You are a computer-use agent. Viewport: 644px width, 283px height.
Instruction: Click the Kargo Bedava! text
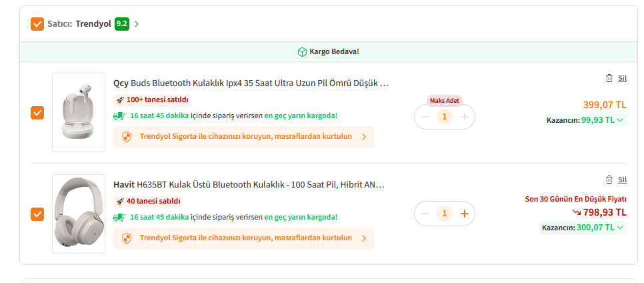pyautogui.click(x=334, y=52)
